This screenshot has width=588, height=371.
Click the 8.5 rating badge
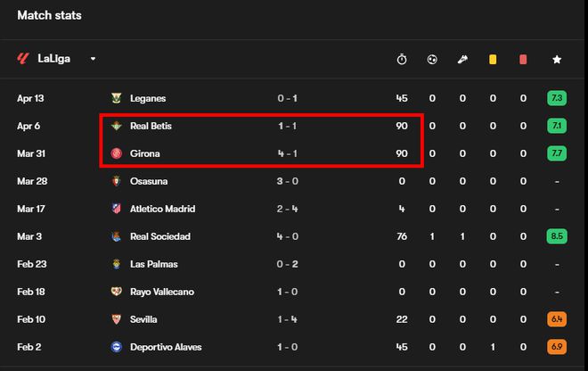(x=557, y=236)
